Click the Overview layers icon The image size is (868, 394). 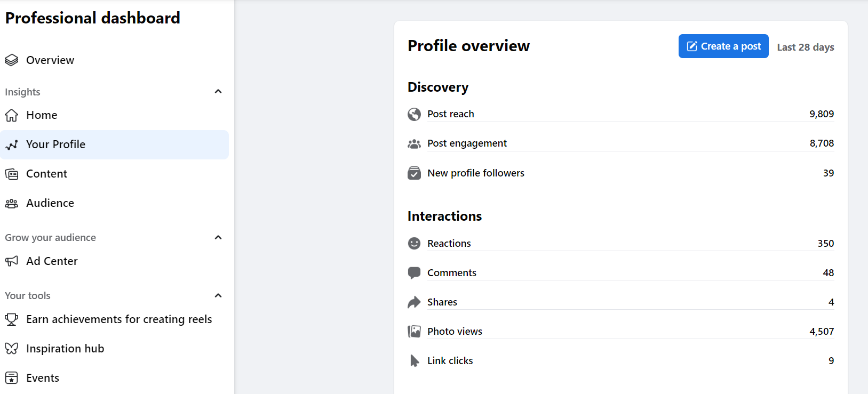11,60
